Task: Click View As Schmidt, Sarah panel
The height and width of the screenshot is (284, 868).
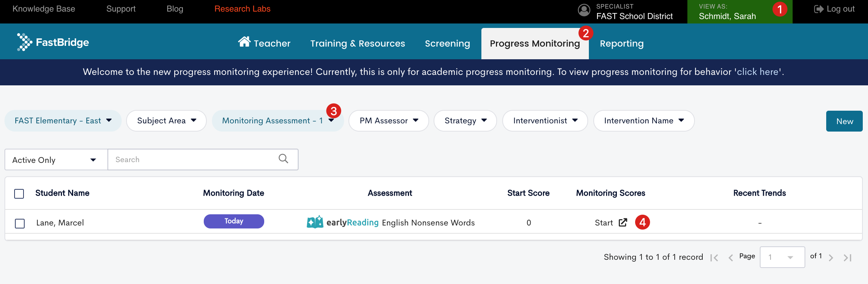Action: click(x=740, y=12)
